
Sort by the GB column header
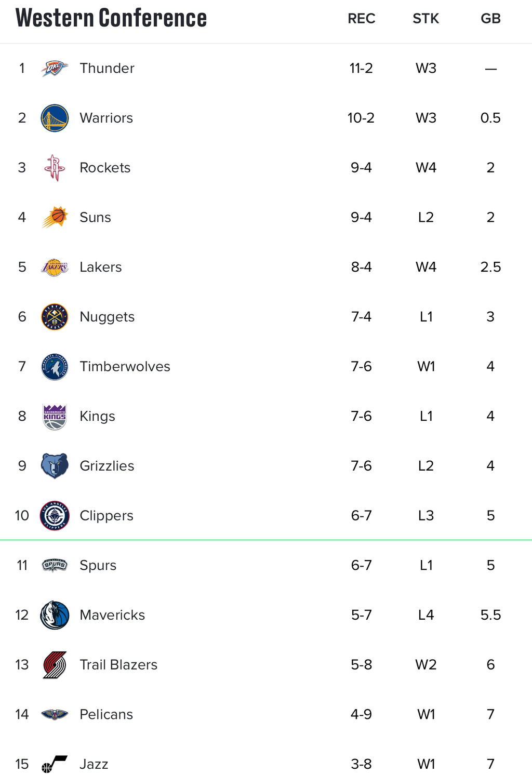(490, 19)
